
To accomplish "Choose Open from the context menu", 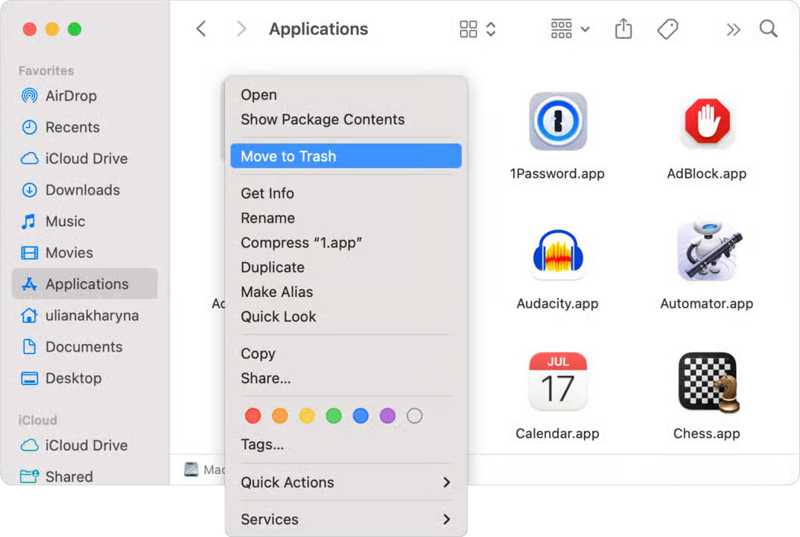I will pyautogui.click(x=346, y=95).
